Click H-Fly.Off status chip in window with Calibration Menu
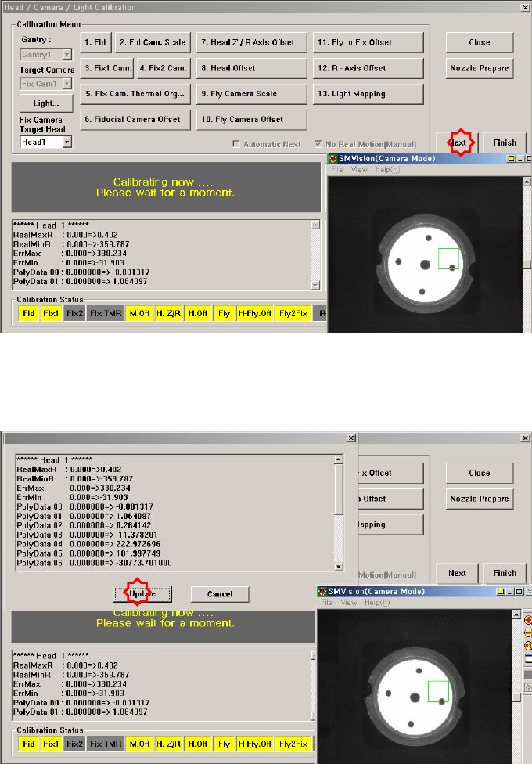The width and height of the screenshot is (532, 764). point(255,313)
